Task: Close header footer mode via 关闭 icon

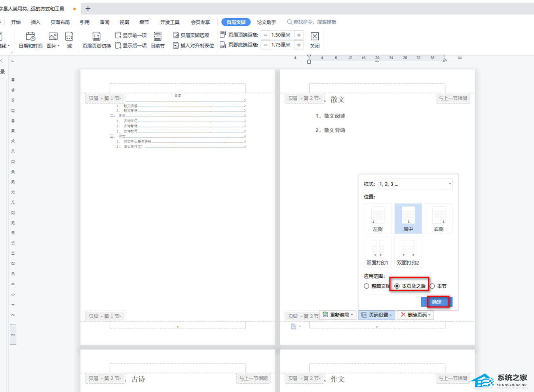Action: pyautogui.click(x=315, y=40)
